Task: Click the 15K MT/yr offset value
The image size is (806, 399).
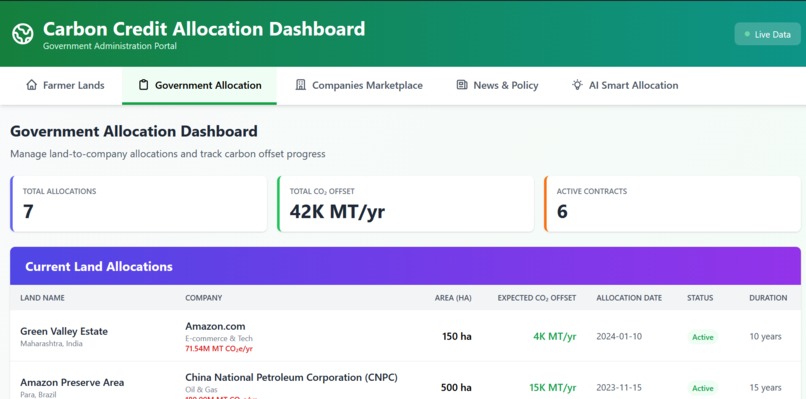Action: (553, 388)
